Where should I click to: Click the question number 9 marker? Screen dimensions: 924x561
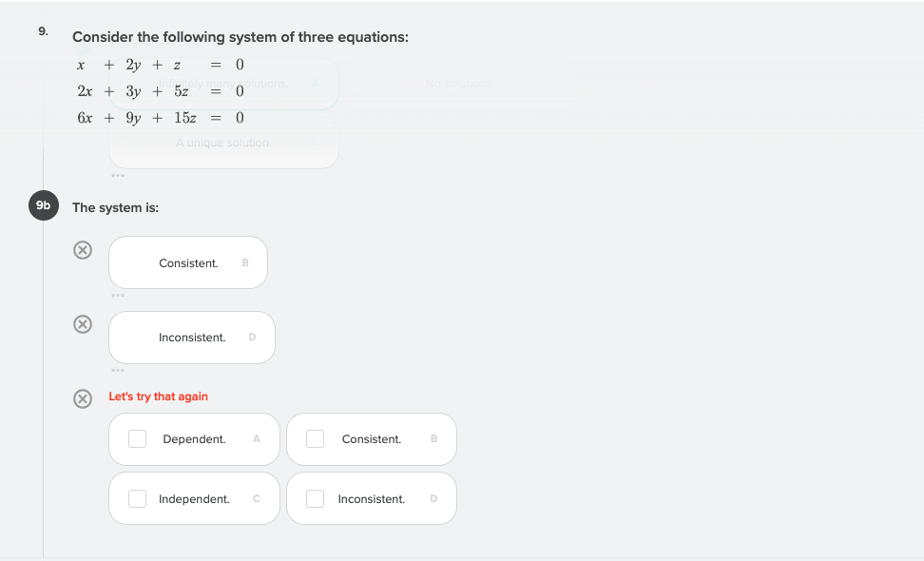(x=42, y=30)
